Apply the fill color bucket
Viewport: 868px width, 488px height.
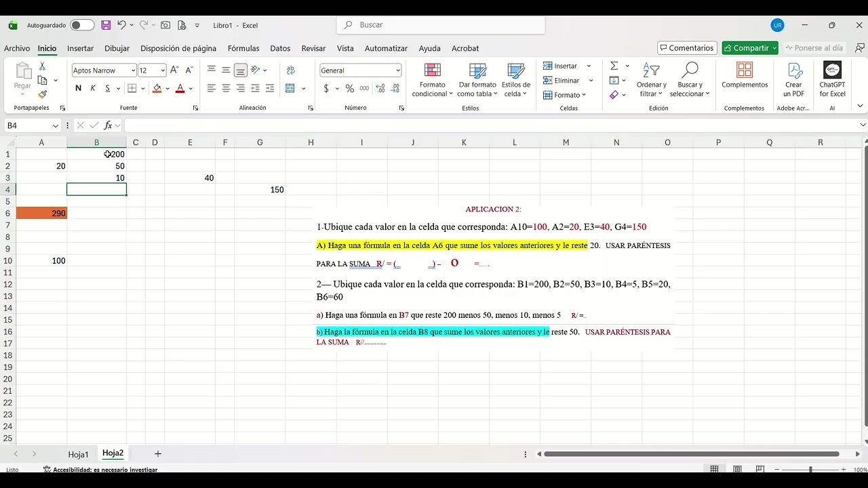157,88
